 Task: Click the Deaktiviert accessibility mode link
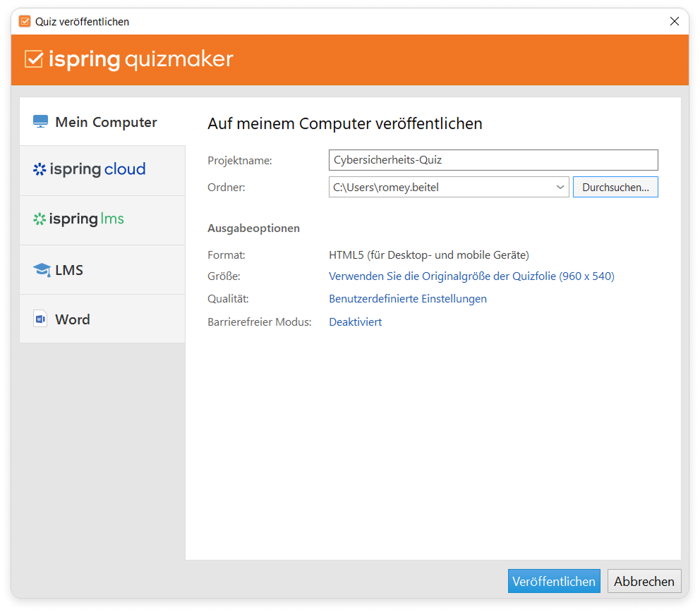(356, 322)
